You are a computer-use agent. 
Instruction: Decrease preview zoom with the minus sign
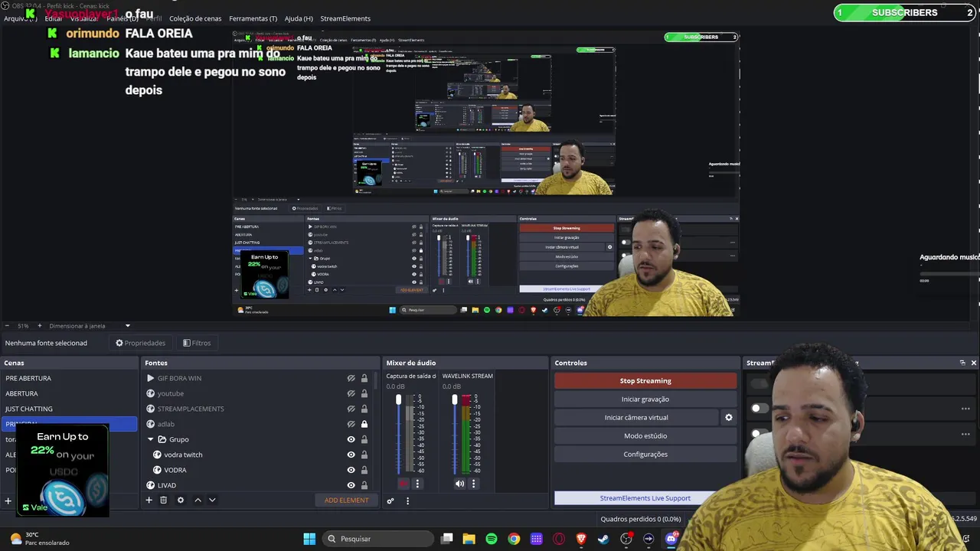pyautogui.click(x=7, y=326)
